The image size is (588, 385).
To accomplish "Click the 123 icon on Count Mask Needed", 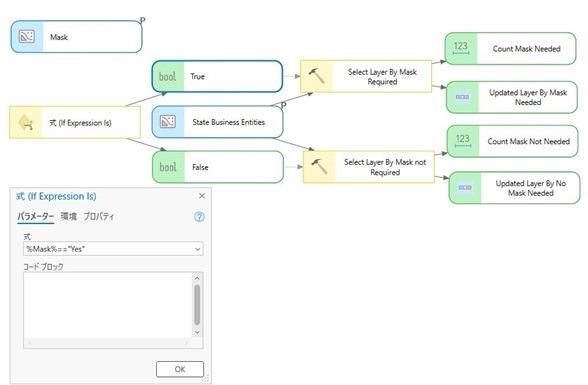I will [x=461, y=48].
